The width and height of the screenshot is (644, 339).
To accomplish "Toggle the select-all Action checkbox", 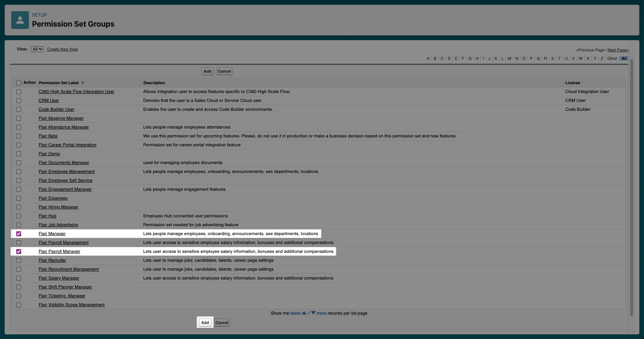I will 19,83.
